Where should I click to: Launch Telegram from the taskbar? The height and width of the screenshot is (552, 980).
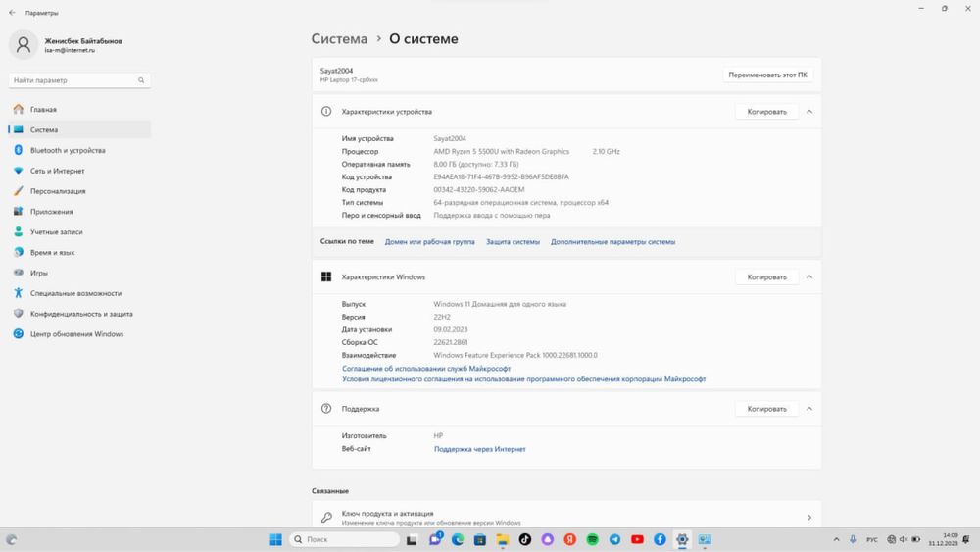point(614,539)
